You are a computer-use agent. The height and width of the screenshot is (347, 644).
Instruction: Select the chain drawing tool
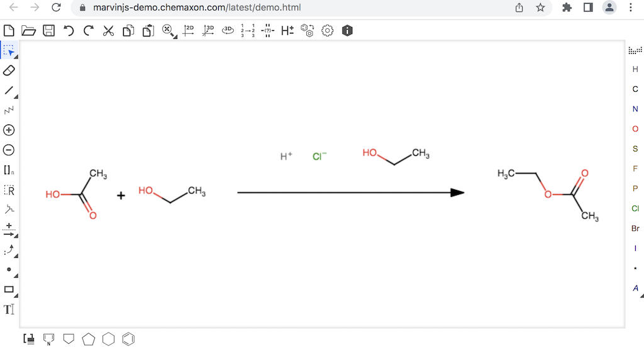click(9, 110)
